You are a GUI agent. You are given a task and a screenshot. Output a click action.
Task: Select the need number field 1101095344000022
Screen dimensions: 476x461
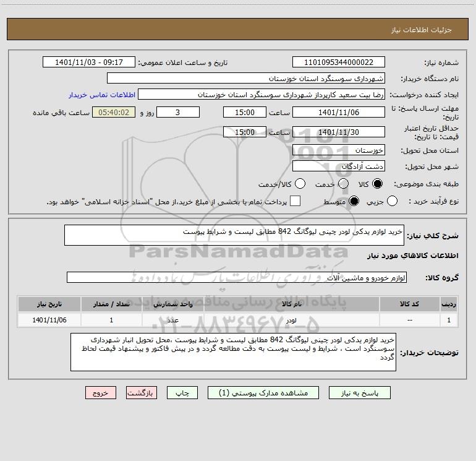(x=339, y=62)
